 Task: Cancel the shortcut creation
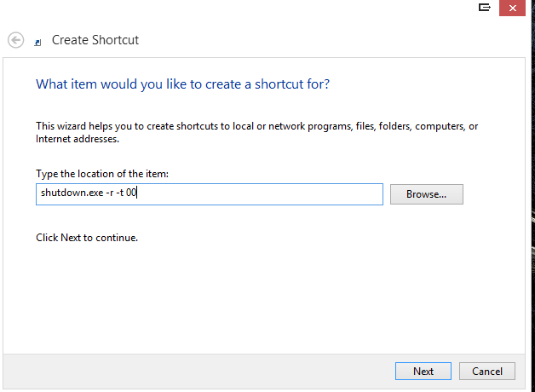(x=487, y=371)
